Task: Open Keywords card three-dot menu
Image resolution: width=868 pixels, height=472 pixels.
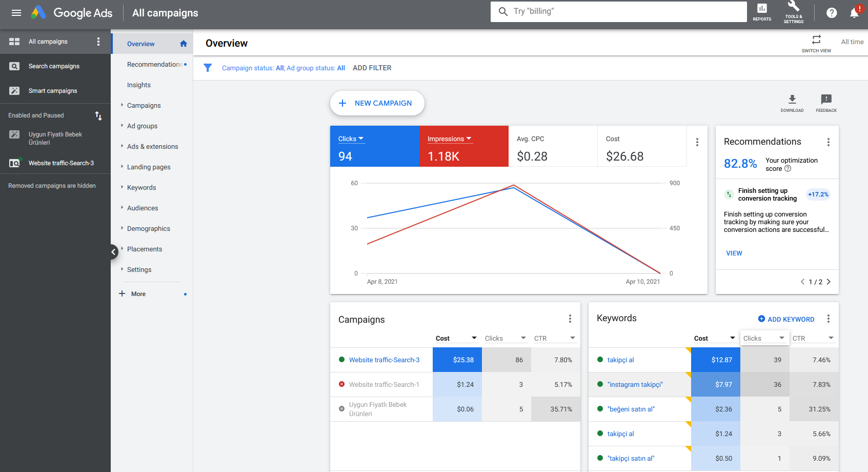Action: (x=828, y=319)
